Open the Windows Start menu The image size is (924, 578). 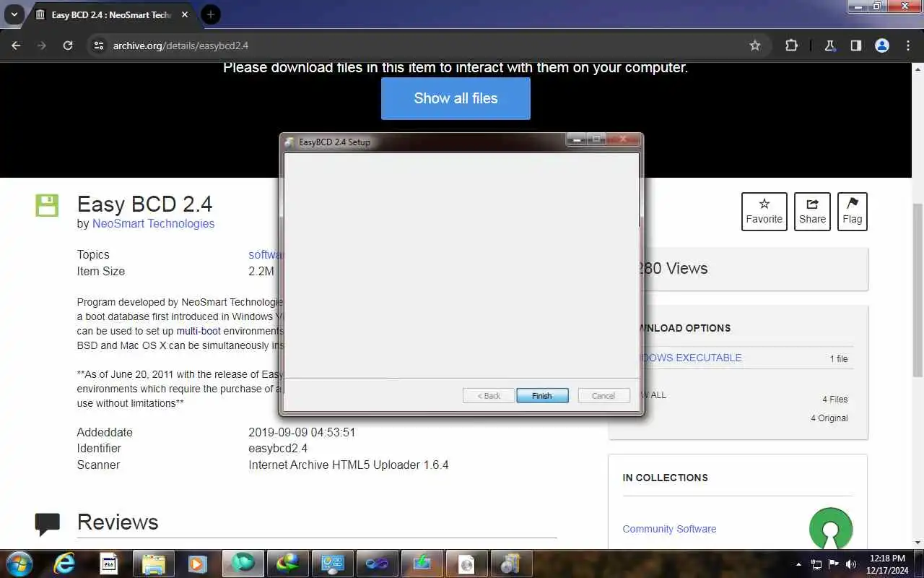(19, 564)
